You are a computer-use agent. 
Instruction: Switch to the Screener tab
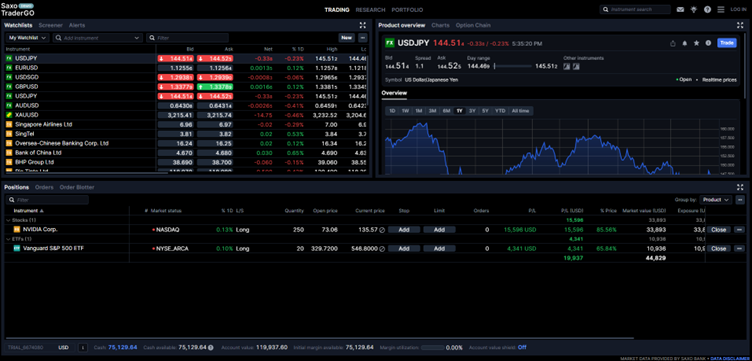pos(51,25)
